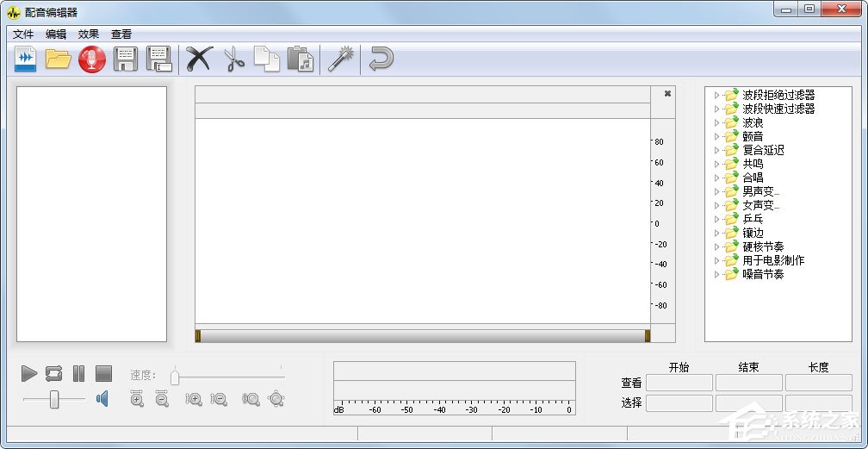Viewport: 868px width, 449px height.
Task: Start recording with the red microphone button
Action: click(91, 59)
